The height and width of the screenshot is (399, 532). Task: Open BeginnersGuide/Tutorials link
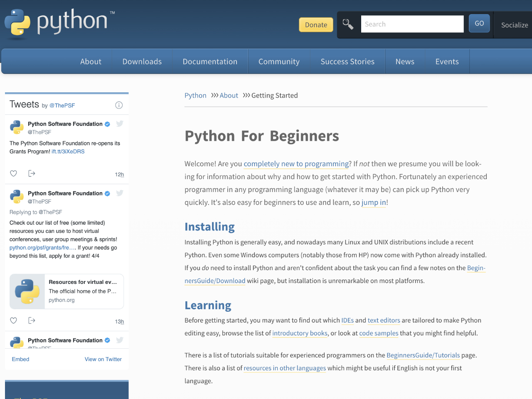point(423,355)
